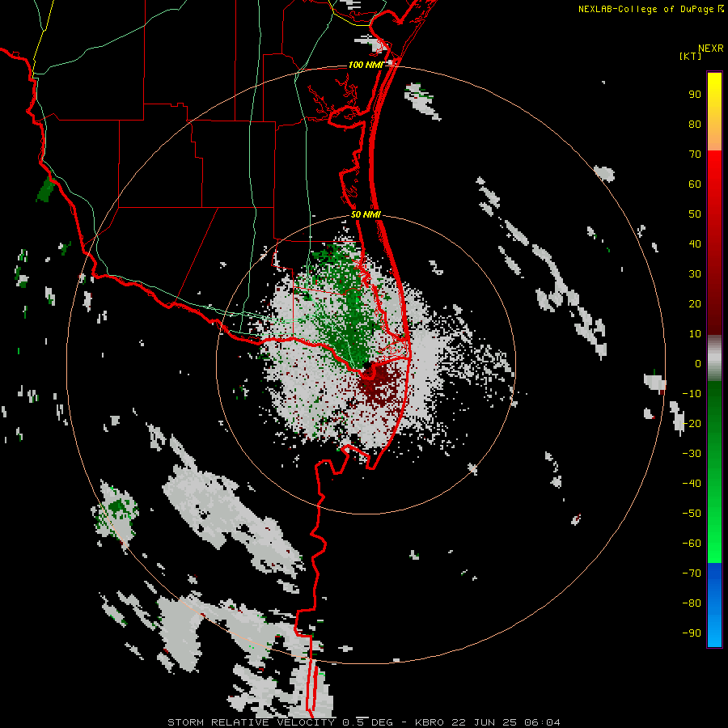728x728 pixels.
Task: Click the blue segment of the color bar
Action: [x=714, y=605]
